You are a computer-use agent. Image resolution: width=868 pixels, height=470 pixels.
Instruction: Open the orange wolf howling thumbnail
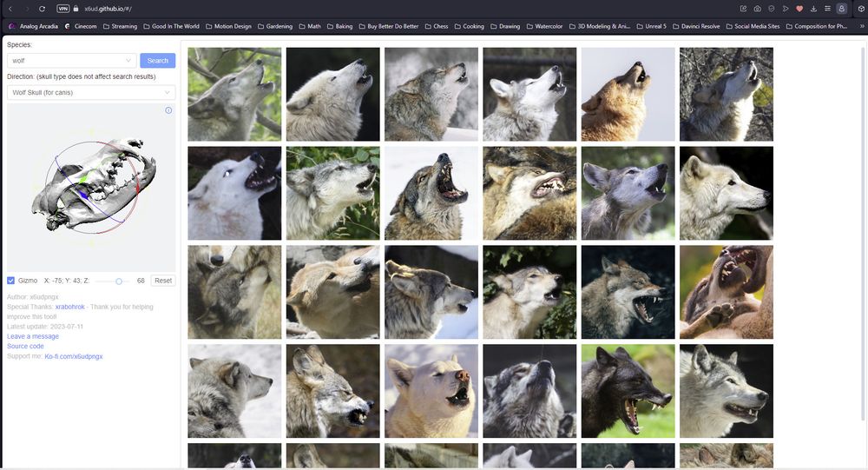tap(628, 94)
